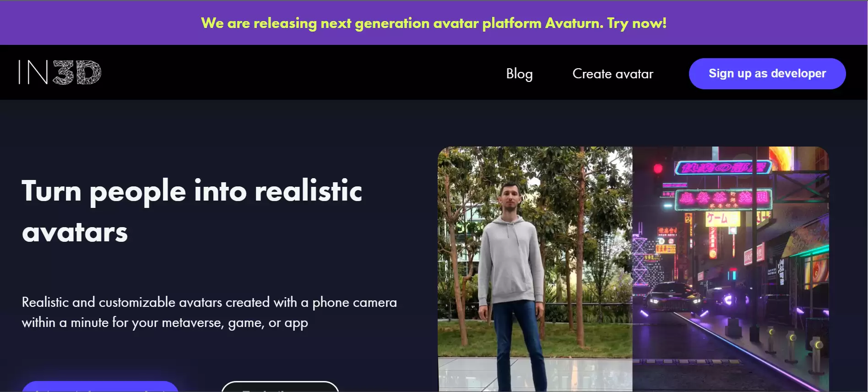Click the yellow ゲーム neon sign
This screenshot has height=392, width=868.
pyautogui.click(x=722, y=218)
